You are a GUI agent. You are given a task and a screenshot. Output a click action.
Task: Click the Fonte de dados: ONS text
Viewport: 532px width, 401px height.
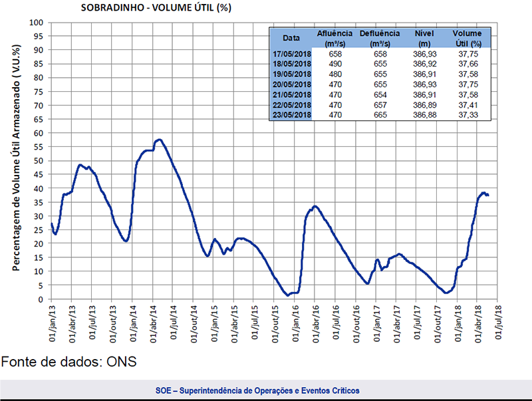[68, 362]
